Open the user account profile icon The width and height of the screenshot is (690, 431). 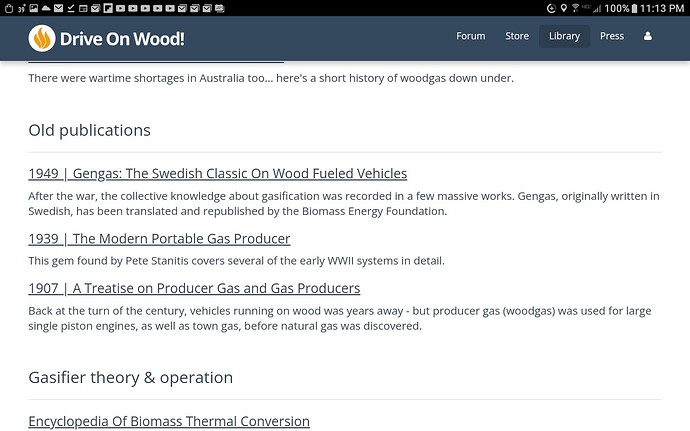[647, 36]
